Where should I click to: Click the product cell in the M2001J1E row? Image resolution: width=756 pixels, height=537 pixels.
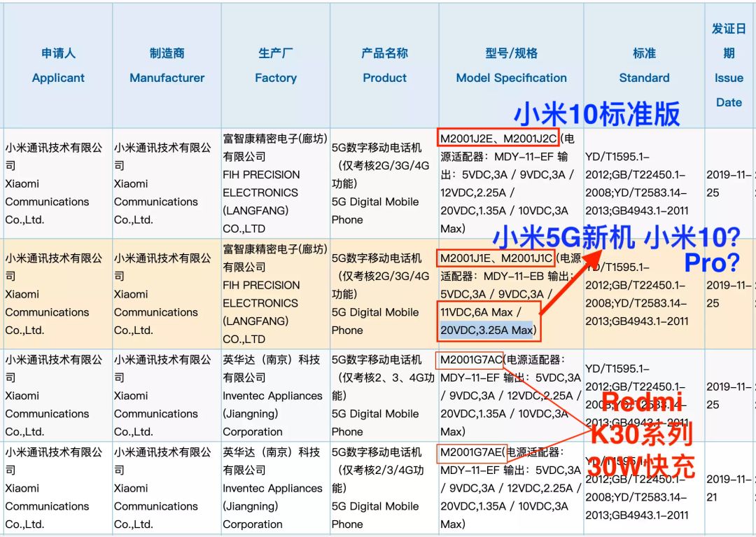(385, 293)
